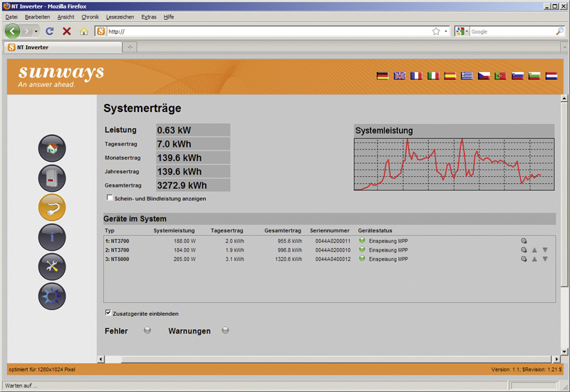Bookmark the page with the star icon
570x392 pixels.
(x=436, y=31)
